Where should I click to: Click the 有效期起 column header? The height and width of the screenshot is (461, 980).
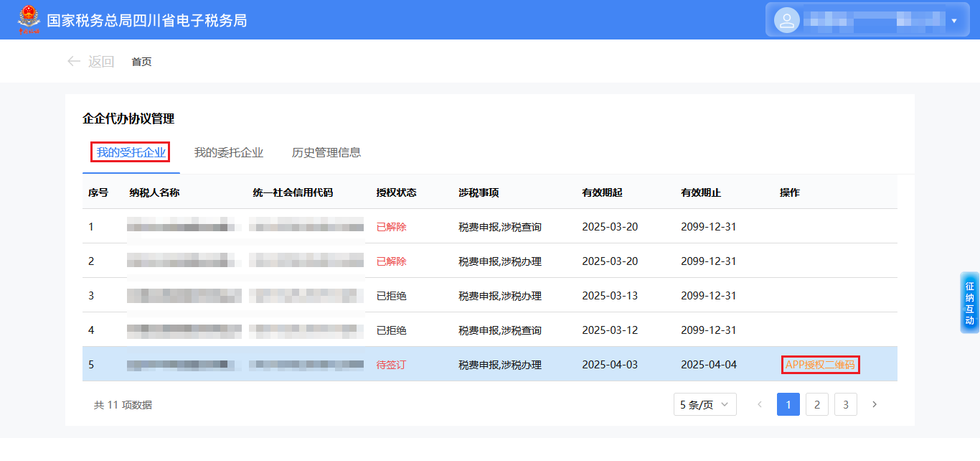tap(603, 192)
